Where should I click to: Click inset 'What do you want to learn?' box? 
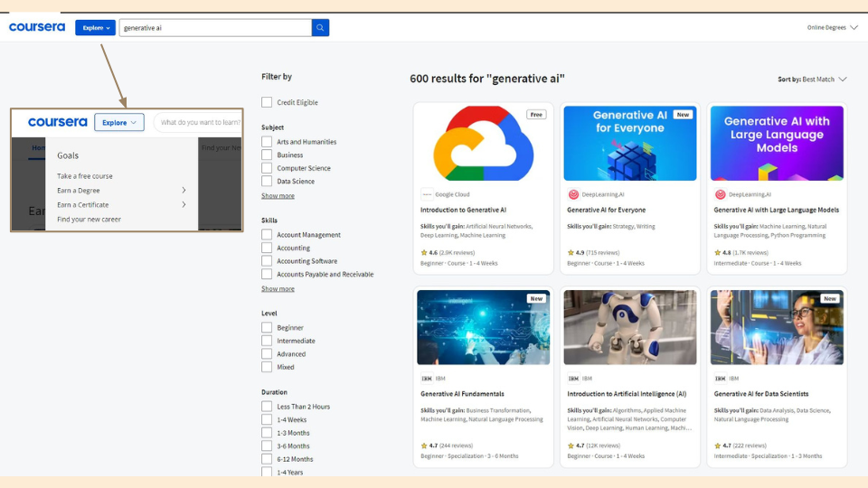198,122
